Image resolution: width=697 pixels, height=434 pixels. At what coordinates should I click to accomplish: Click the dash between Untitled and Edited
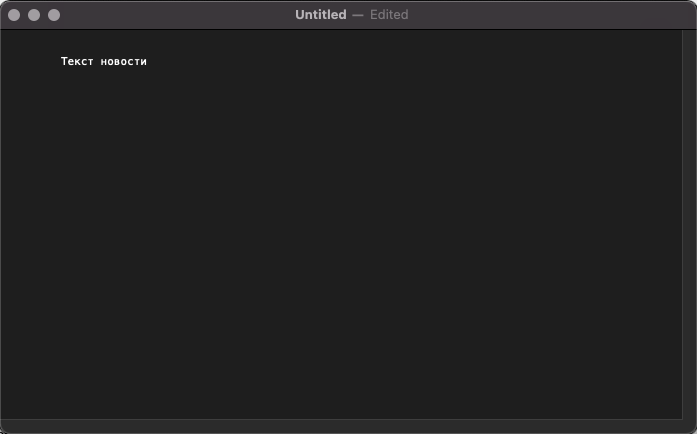(x=358, y=15)
